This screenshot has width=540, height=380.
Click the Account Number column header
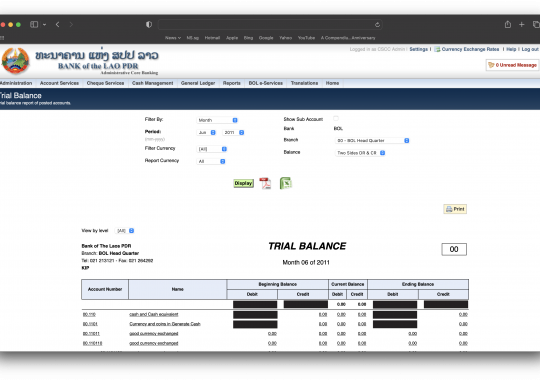(x=105, y=289)
